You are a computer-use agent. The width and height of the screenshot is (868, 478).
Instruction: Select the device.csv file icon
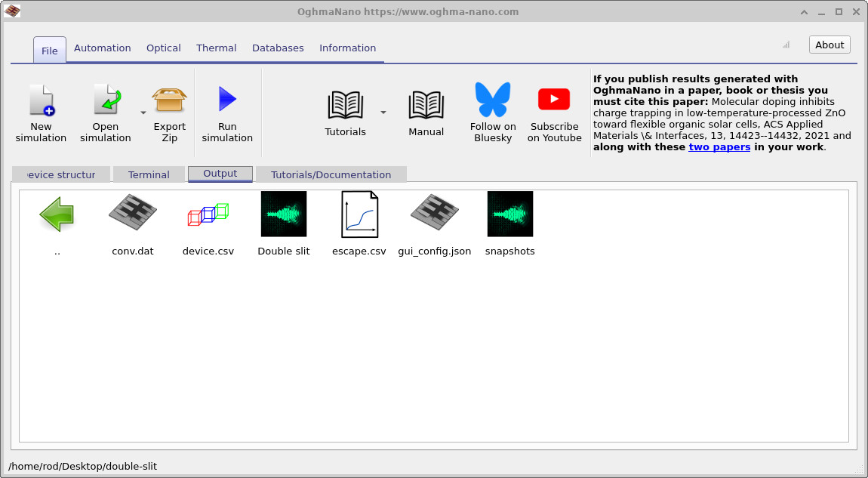[x=208, y=214]
